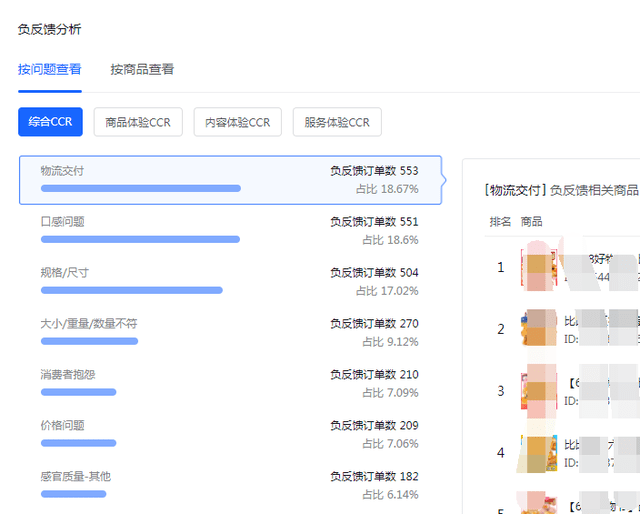Click 负反馈订单数 270 value
640x514 pixels.
(374, 324)
